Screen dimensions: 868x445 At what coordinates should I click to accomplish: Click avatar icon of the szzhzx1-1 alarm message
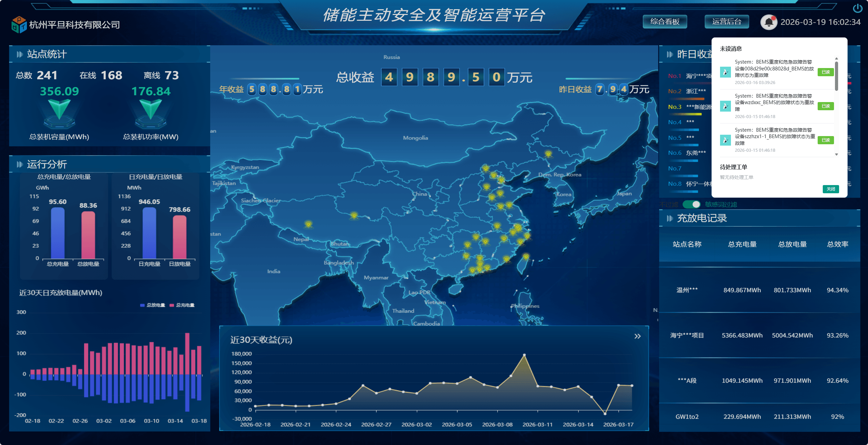click(725, 140)
